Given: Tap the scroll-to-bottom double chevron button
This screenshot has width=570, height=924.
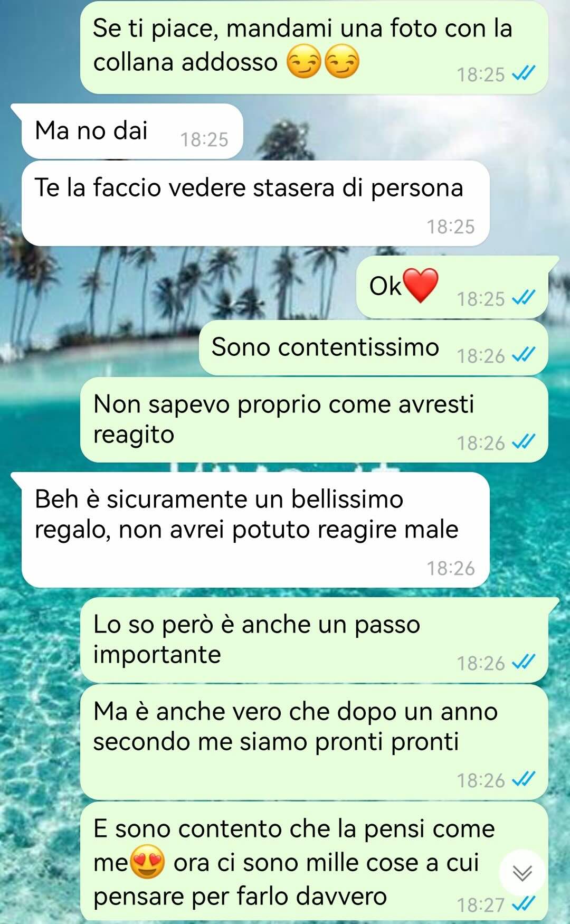Looking at the screenshot, I should pyautogui.click(x=522, y=873).
